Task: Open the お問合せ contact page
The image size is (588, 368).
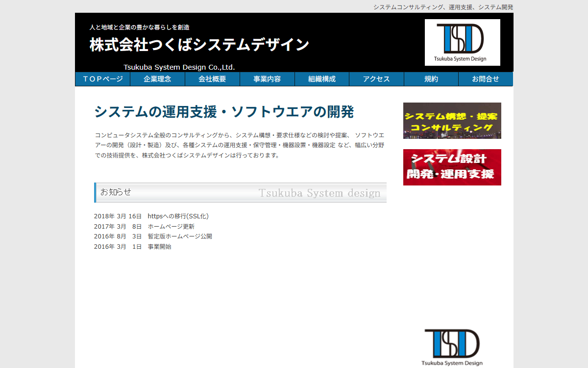Action: pyautogui.click(x=486, y=79)
